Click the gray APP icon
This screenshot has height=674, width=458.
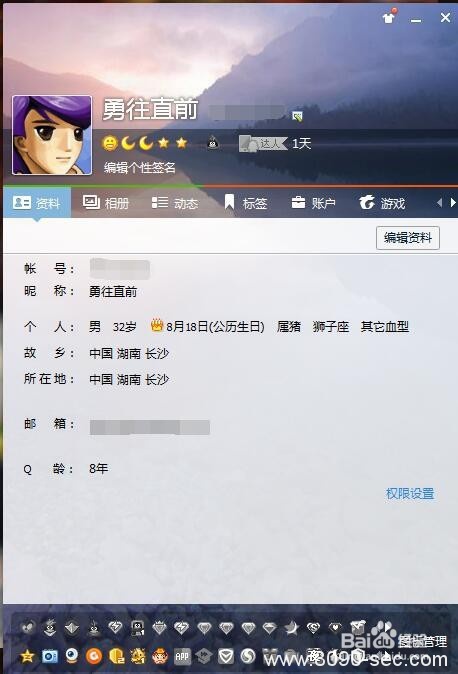pyautogui.click(x=182, y=656)
